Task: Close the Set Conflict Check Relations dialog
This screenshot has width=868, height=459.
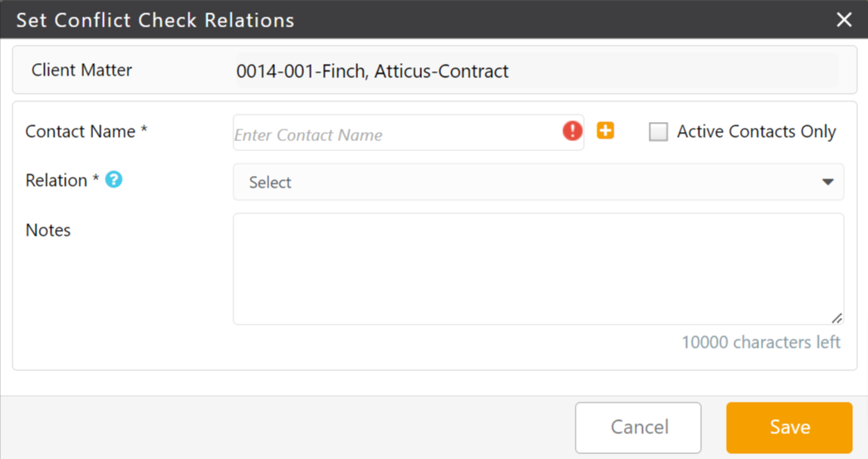Action: [x=844, y=19]
